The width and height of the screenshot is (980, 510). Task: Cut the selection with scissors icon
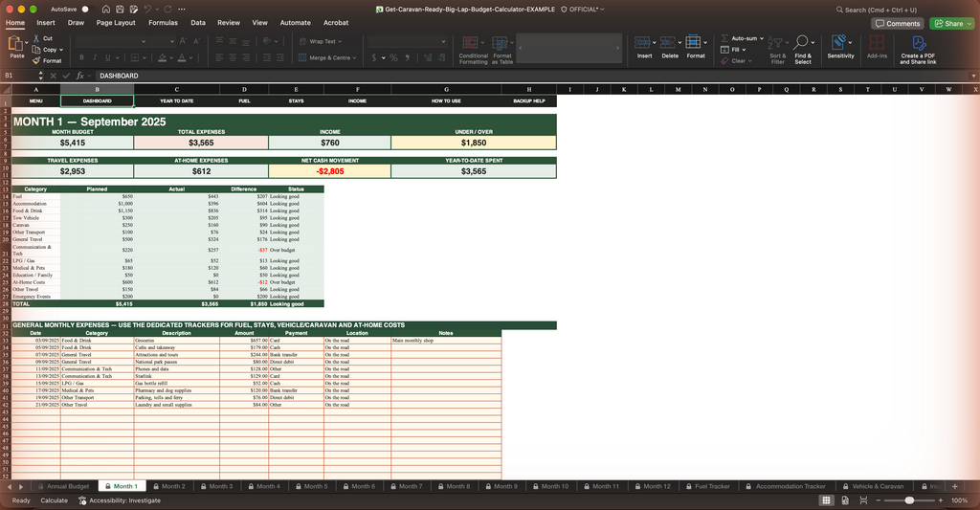(x=36, y=38)
